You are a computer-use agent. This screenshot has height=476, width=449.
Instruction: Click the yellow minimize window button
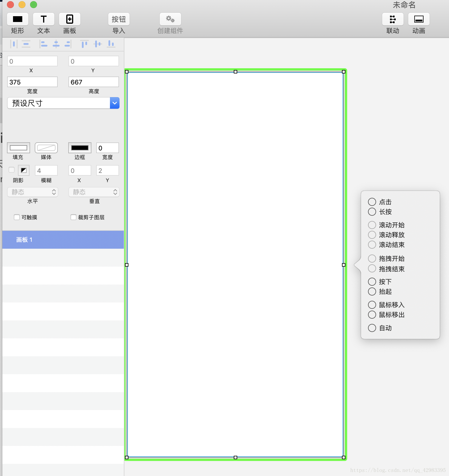pyautogui.click(x=22, y=5)
